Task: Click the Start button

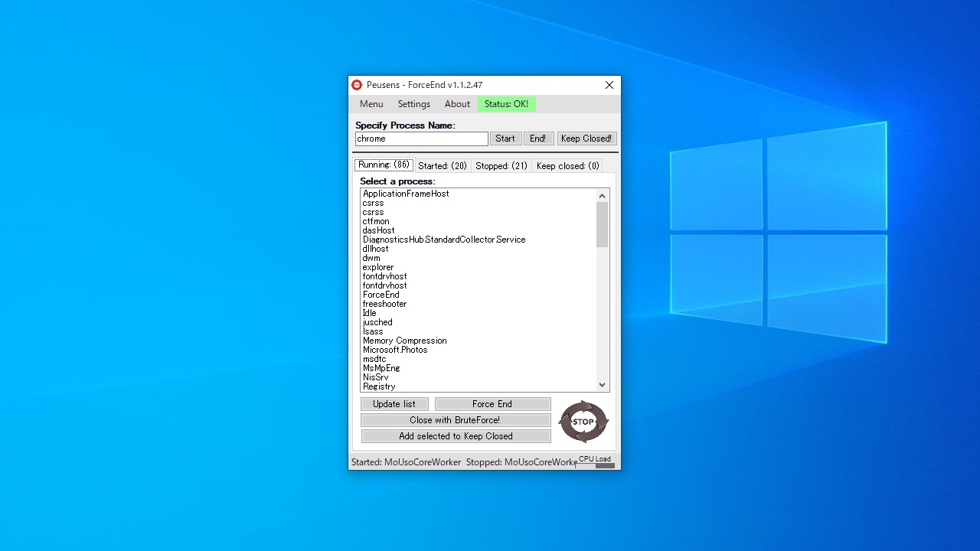Action: (505, 139)
